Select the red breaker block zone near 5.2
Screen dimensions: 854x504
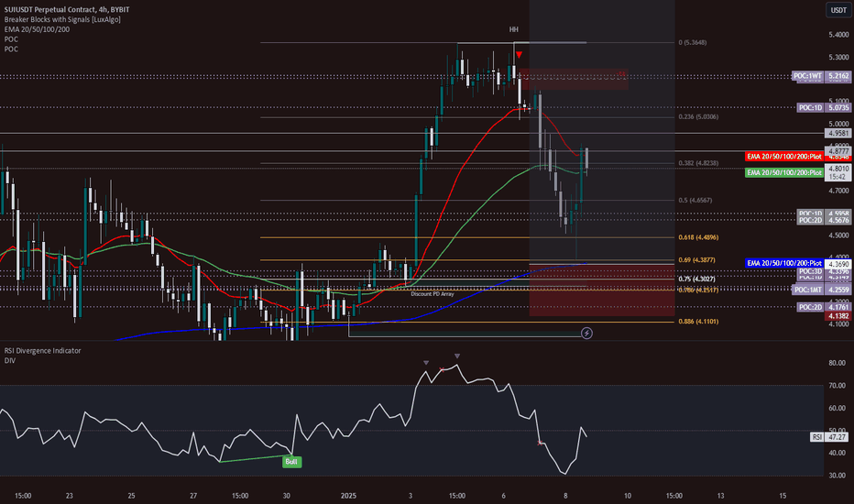(x=573, y=79)
